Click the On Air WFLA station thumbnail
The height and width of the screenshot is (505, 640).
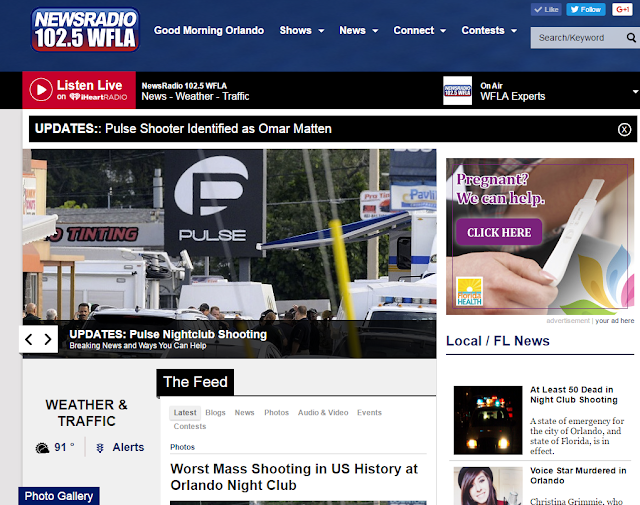point(457,91)
